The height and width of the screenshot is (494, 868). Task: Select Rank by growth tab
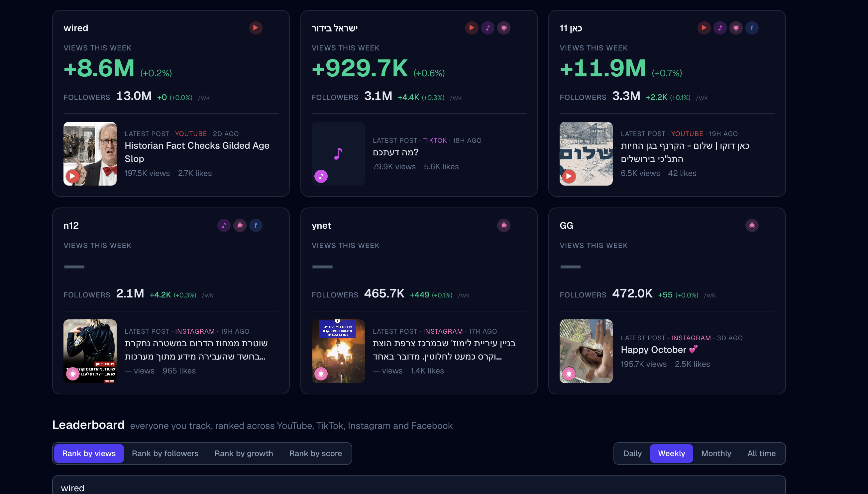click(x=244, y=453)
